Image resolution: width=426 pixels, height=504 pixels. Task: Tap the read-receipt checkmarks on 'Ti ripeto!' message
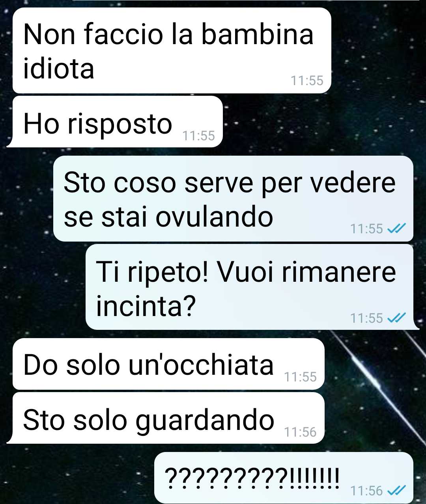tap(396, 318)
